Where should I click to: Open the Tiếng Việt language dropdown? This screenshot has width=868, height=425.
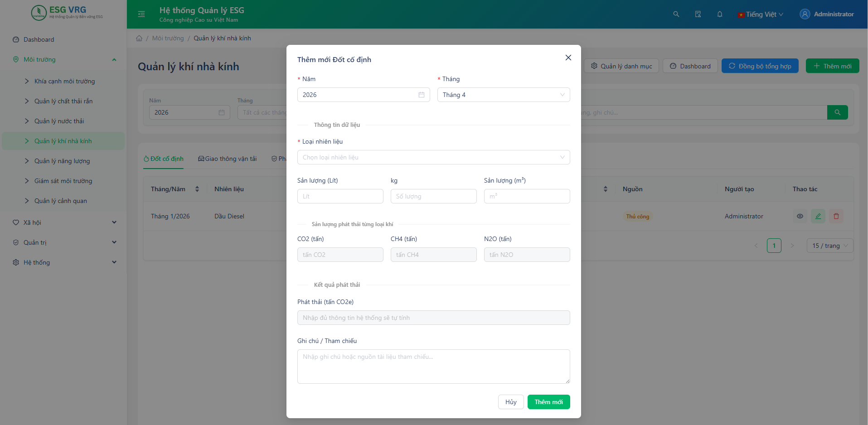(x=761, y=14)
